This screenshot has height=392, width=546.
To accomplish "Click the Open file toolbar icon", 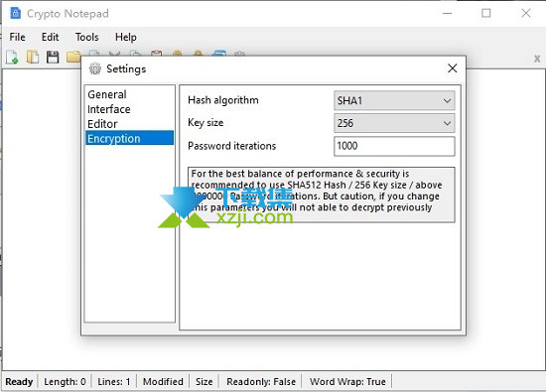I will click(33, 58).
